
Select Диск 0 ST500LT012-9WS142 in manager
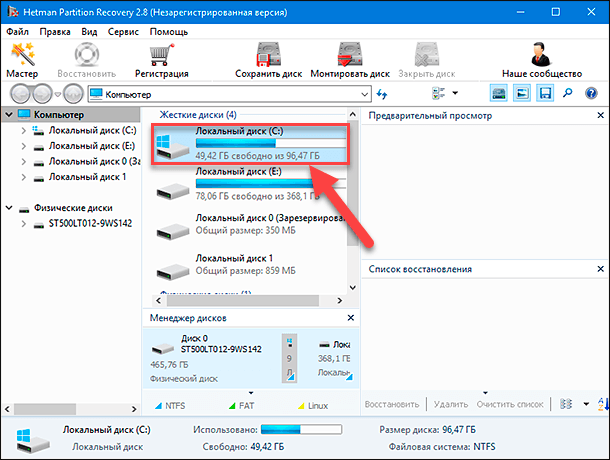point(211,358)
